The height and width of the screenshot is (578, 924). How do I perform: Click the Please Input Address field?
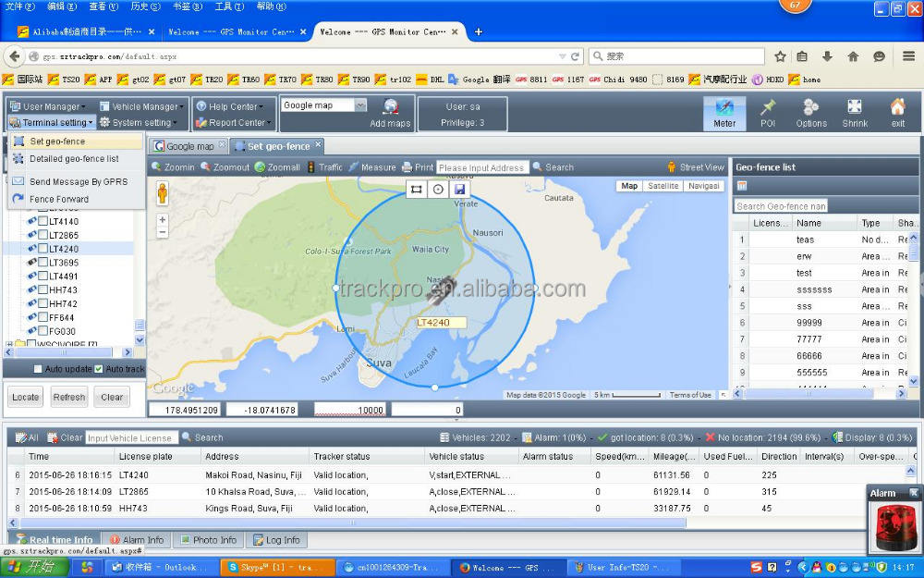pos(482,167)
